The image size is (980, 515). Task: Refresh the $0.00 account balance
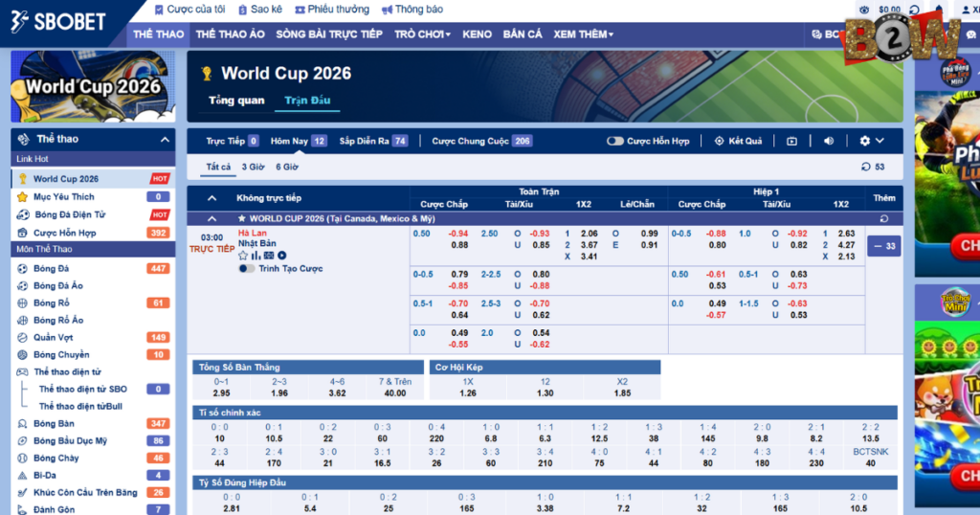click(x=914, y=10)
